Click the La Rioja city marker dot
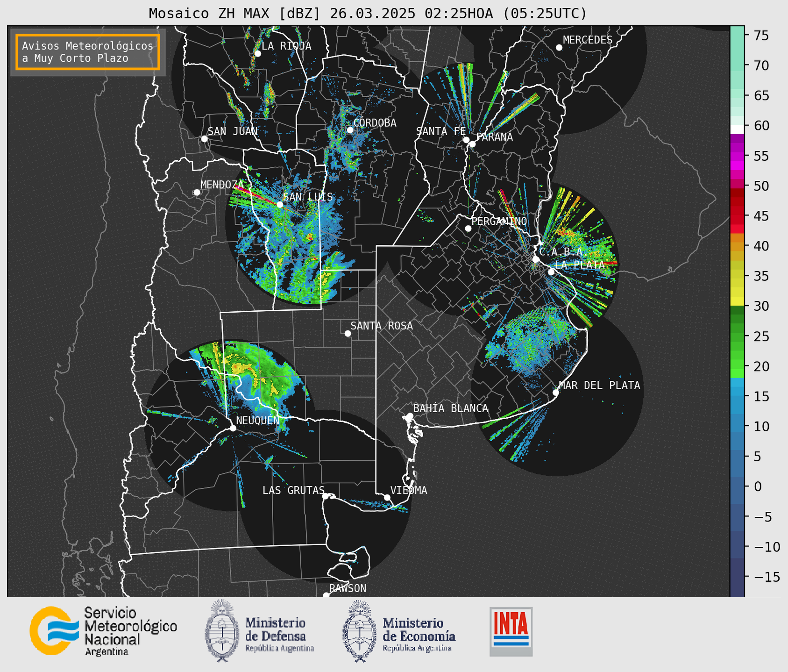The width and height of the screenshot is (788, 672). [x=257, y=54]
